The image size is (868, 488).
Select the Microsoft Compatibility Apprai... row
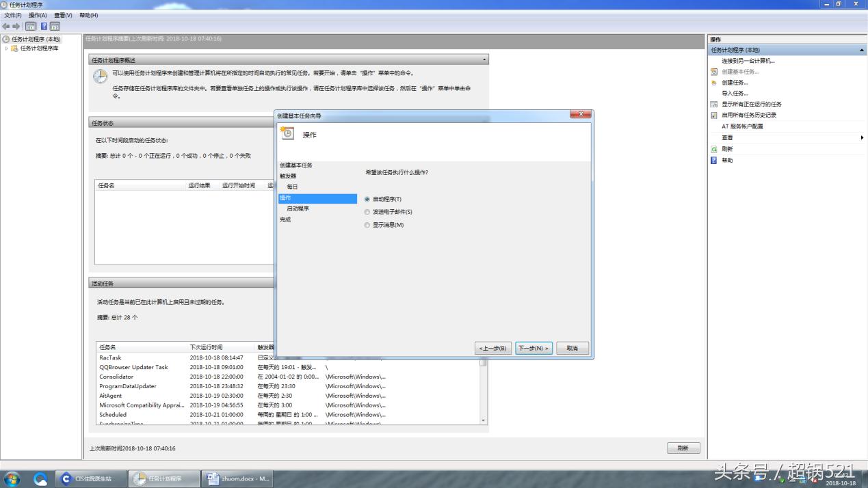click(x=288, y=405)
